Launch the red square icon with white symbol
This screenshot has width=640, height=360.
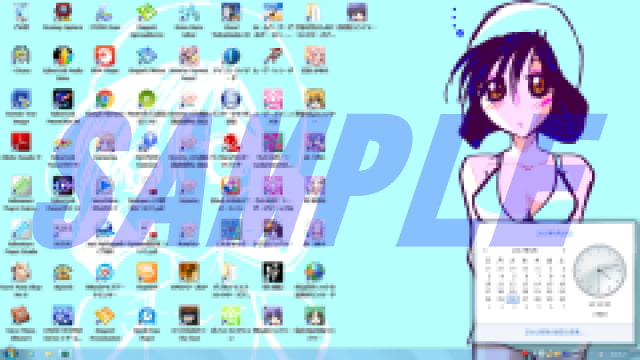tap(105, 56)
